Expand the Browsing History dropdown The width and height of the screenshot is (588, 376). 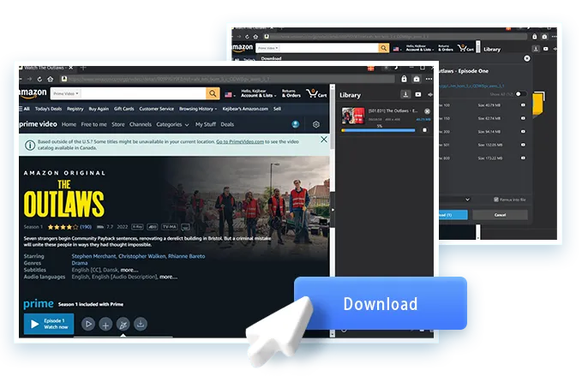pyautogui.click(x=198, y=109)
